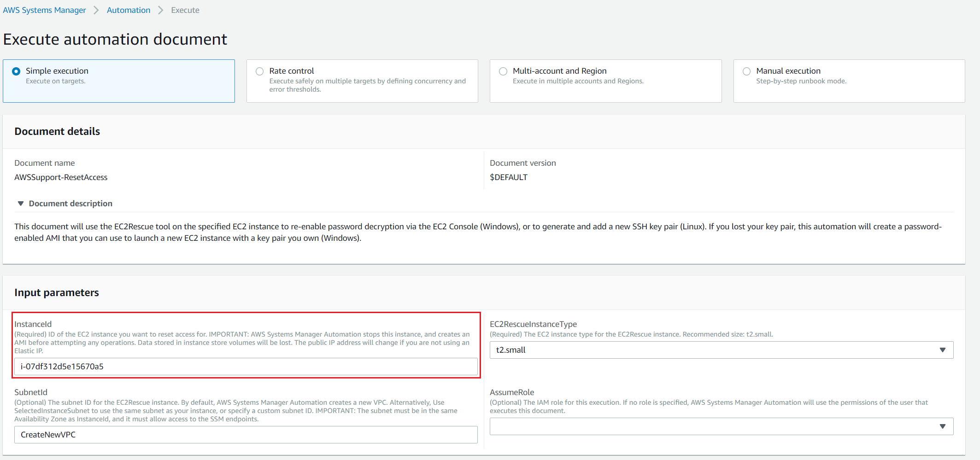
Task: Click the InstanceId input field
Action: 246,367
